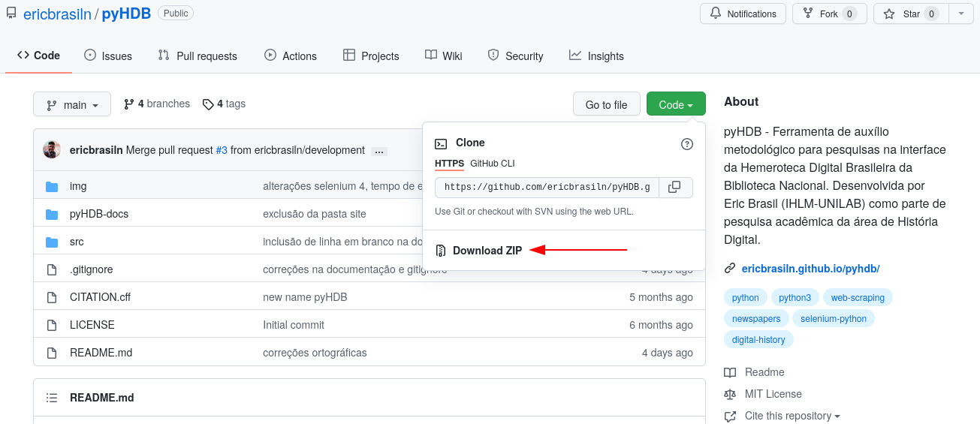This screenshot has width=980, height=424.
Task: Select the newspapers topic tag
Action: tap(756, 319)
